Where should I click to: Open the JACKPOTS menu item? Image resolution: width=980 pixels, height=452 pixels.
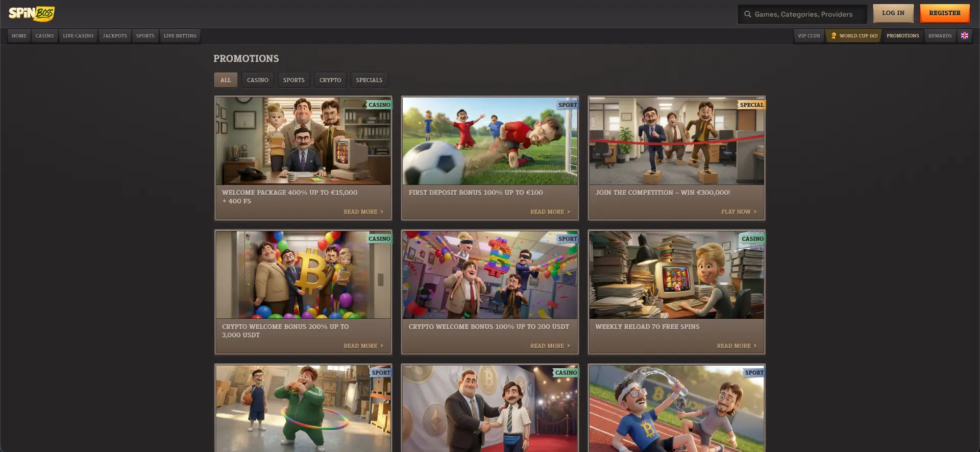115,36
